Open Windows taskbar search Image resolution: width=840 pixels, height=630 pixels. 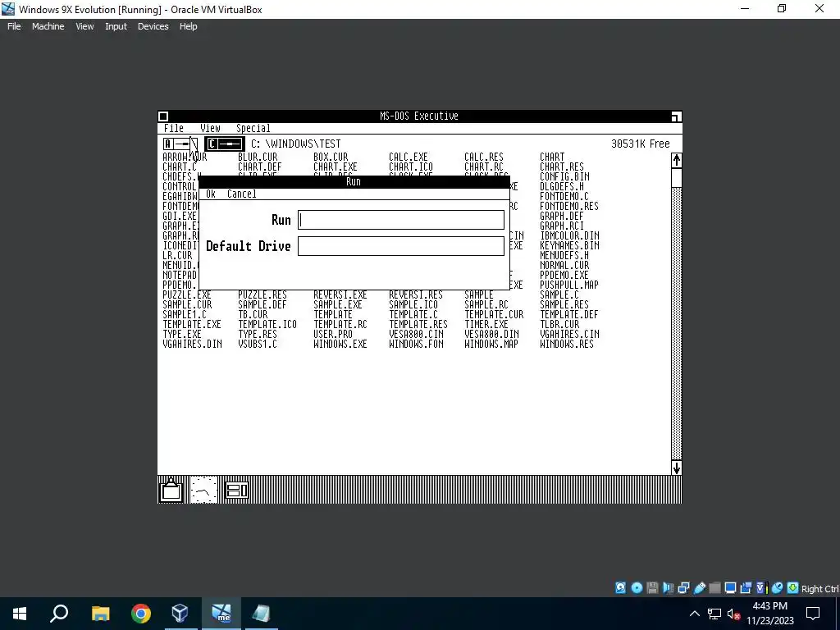(59, 614)
